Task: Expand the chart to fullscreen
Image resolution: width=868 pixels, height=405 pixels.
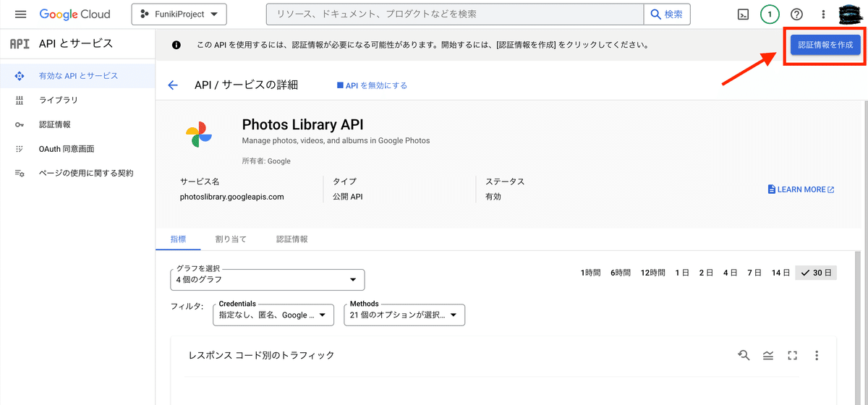Action: click(792, 355)
